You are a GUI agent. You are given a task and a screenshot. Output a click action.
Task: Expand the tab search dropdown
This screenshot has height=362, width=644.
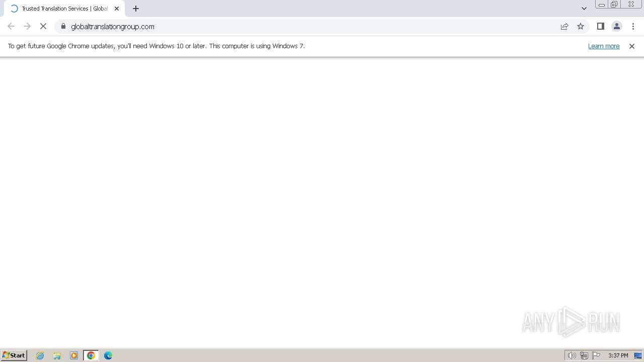tap(584, 9)
